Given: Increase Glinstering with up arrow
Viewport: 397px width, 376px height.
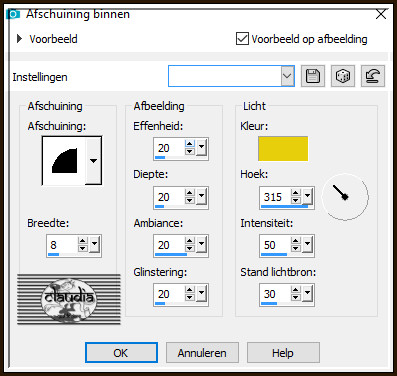Looking at the screenshot, I should coord(190,290).
